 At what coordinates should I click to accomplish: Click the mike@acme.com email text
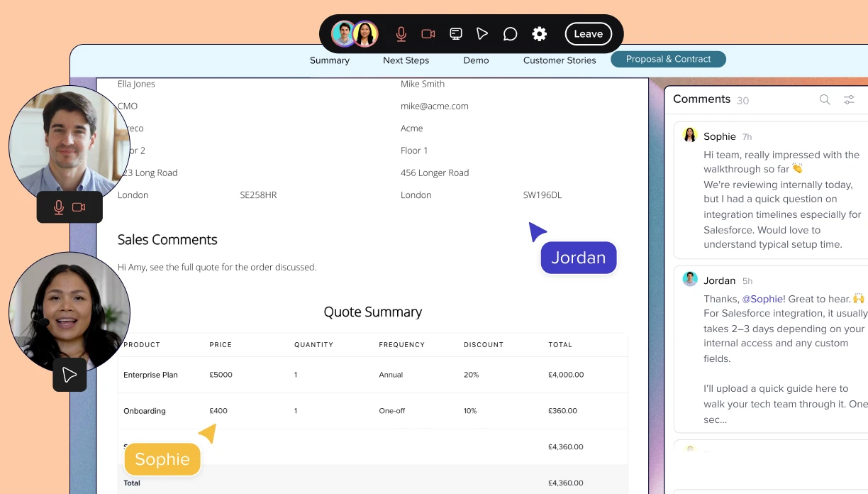pyautogui.click(x=434, y=106)
